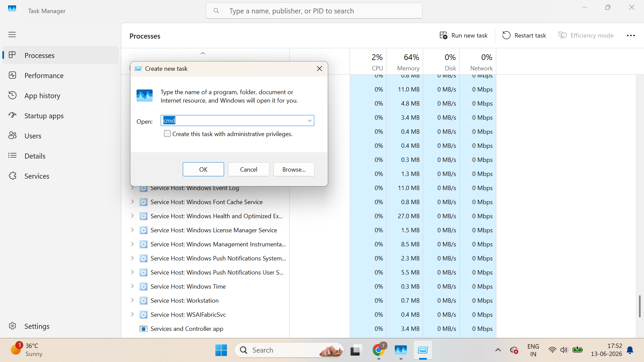Open Google Chrome from the taskbar
This screenshot has height=362, width=644.
[x=379, y=350]
